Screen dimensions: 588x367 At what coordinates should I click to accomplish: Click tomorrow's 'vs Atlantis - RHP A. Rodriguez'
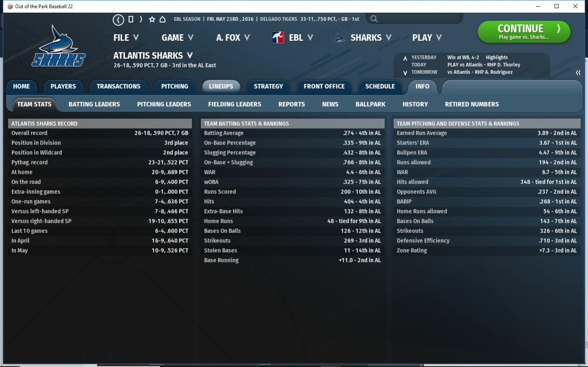click(480, 72)
